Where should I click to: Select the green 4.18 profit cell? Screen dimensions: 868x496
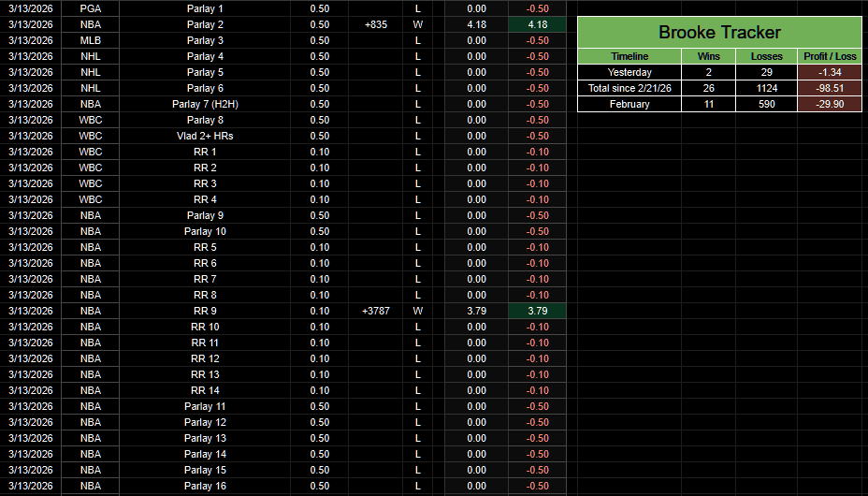pyautogui.click(x=537, y=25)
